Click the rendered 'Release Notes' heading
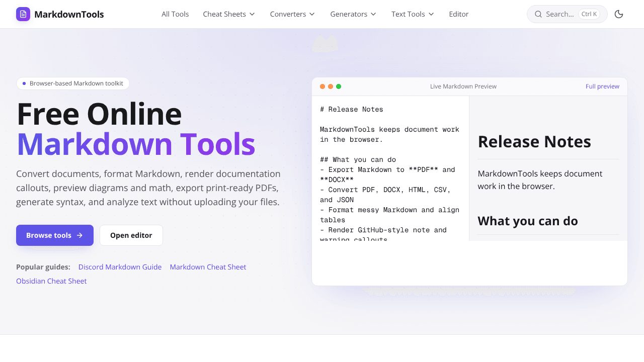The width and height of the screenshot is (644, 362). [534, 142]
